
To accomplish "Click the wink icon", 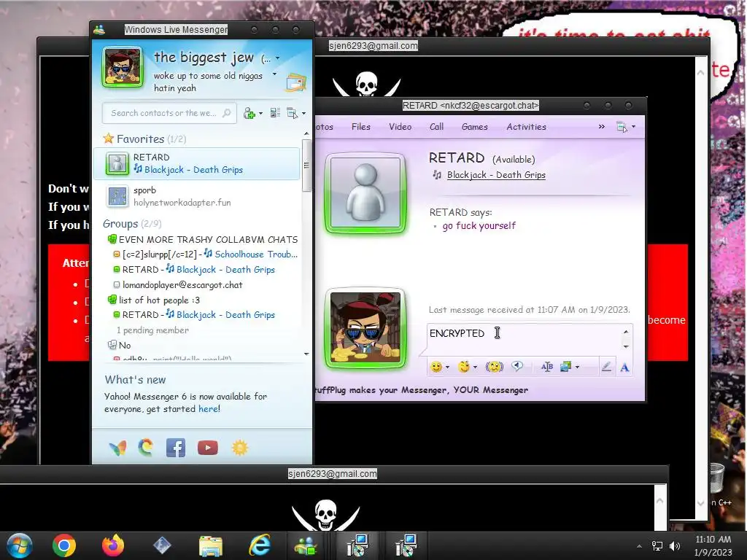I will pos(463,367).
